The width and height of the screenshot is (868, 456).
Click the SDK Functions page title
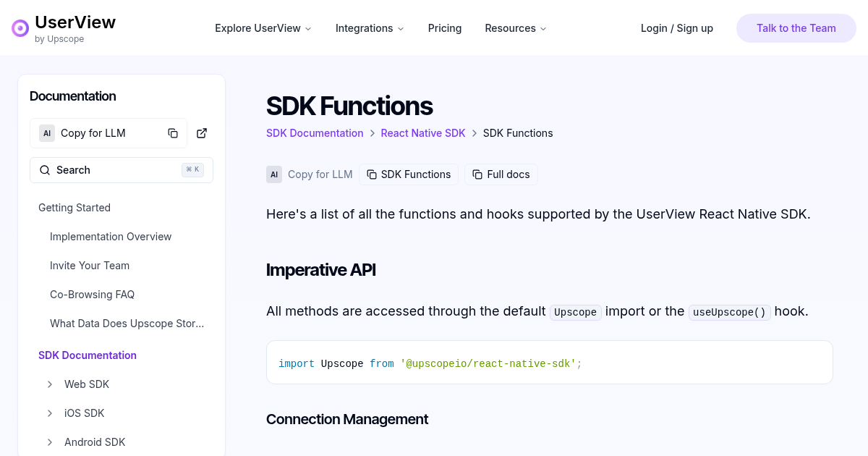349,106
